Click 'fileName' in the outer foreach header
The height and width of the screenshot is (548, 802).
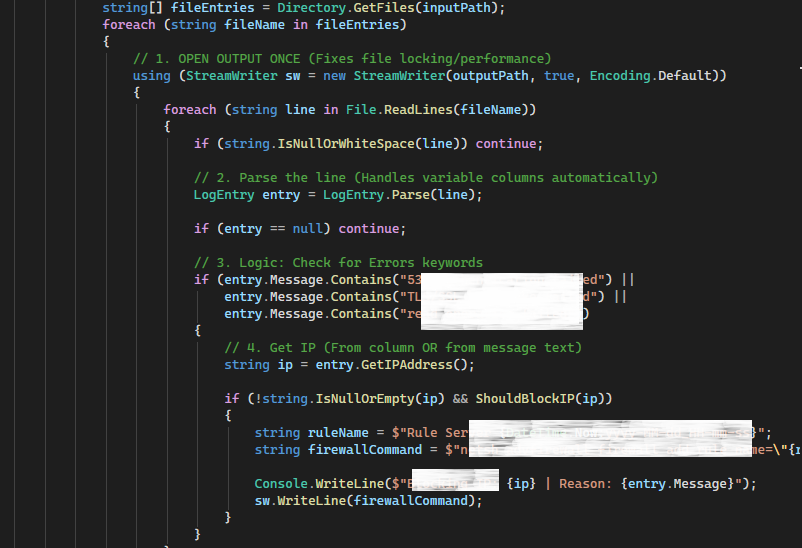pyautogui.click(x=254, y=25)
